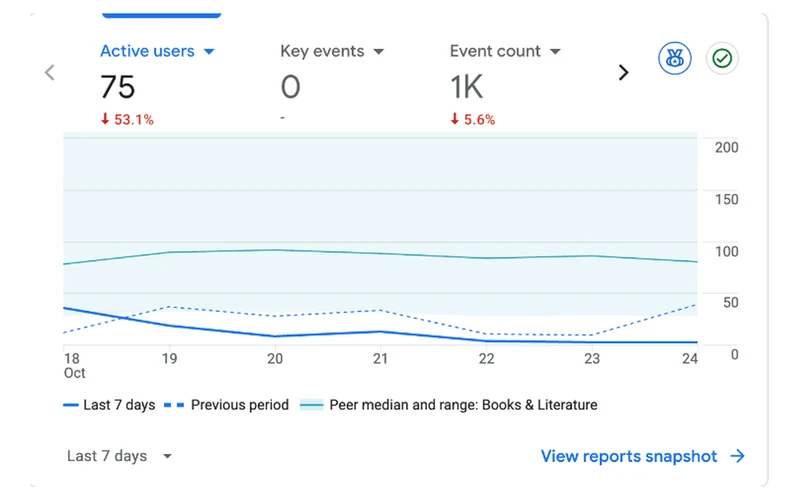Click the 20 date axis label
The image size is (800, 500).
pyautogui.click(x=275, y=359)
